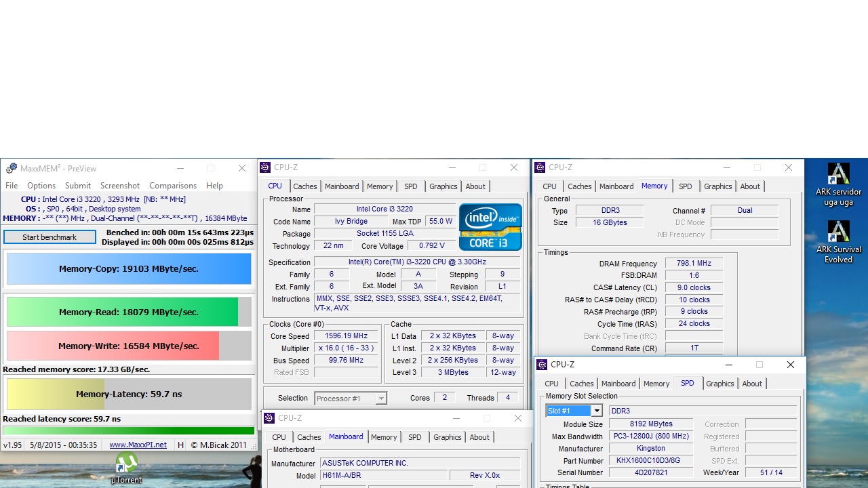Click the Intel Core i3 logo

coord(490,227)
